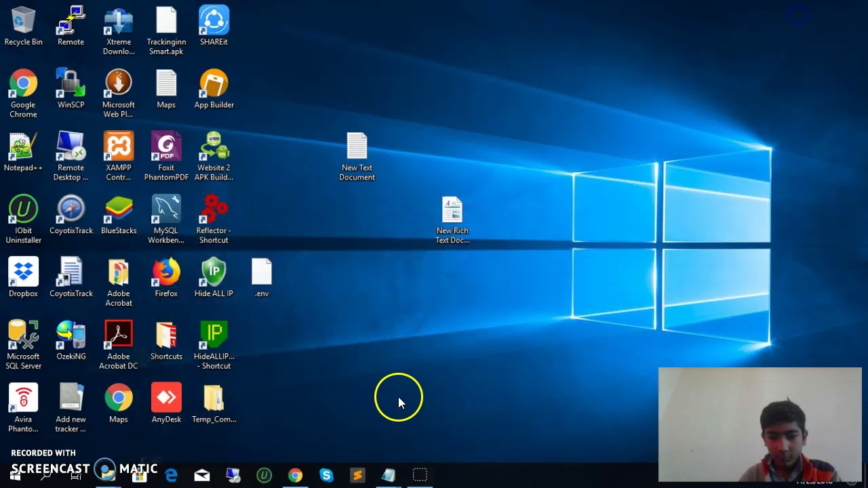Select the HideALLIP - Shortcut icon
The width and height of the screenshot is (868, 488).
[214, 346]
